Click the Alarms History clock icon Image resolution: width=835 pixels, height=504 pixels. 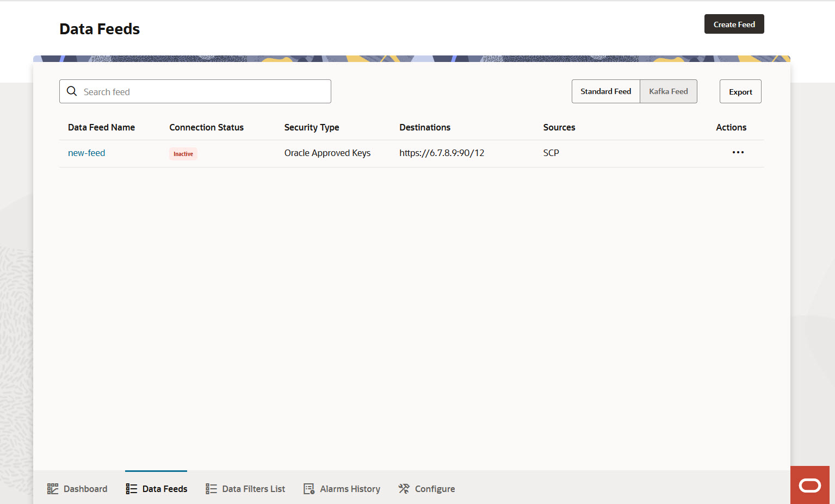[308, 488]
